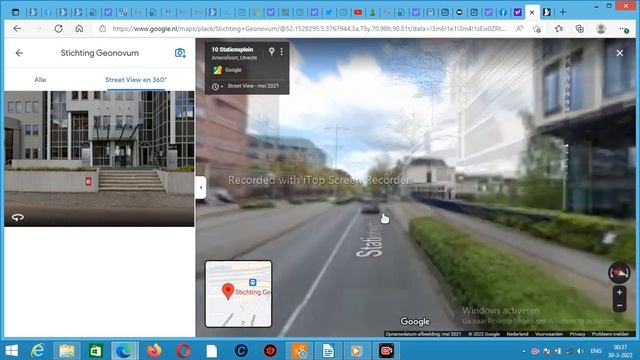Launch Opera from the taskbar
The width and height of the screenshot is (640, 360).
[183, 351]
